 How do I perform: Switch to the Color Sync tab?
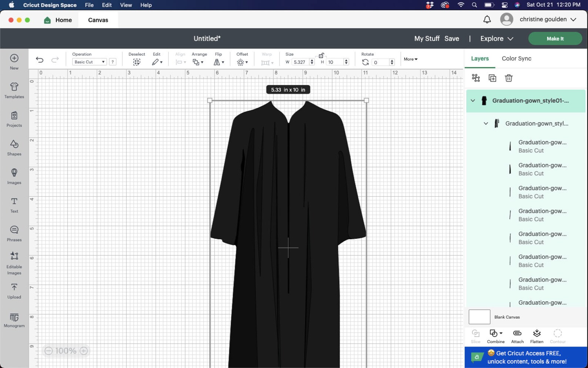point(516,59)
